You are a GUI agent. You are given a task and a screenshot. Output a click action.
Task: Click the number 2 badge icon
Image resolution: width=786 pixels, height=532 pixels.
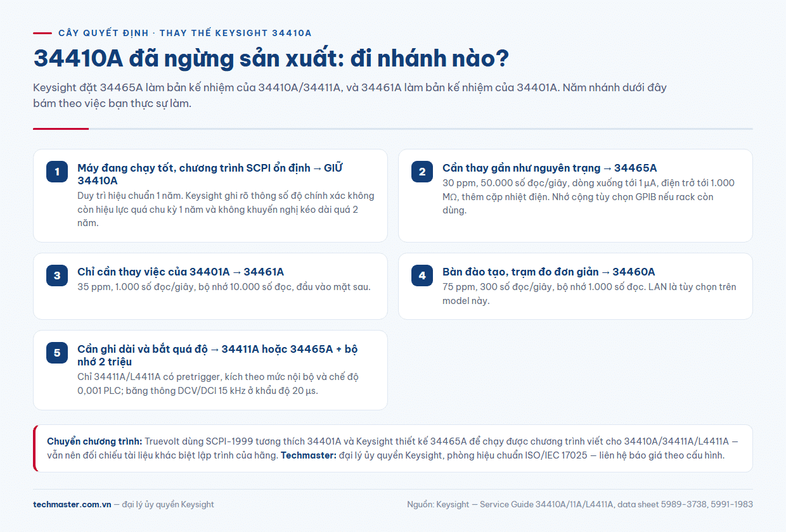tap(422, 172)
